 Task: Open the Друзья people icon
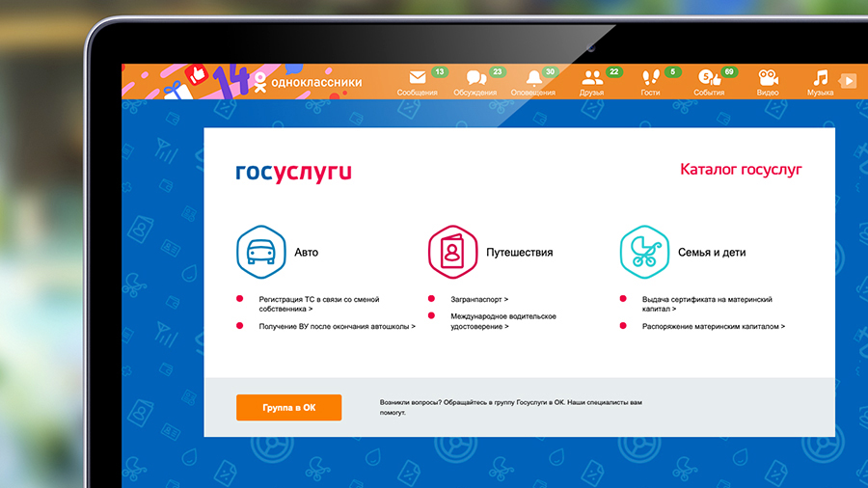coord(592,77)
